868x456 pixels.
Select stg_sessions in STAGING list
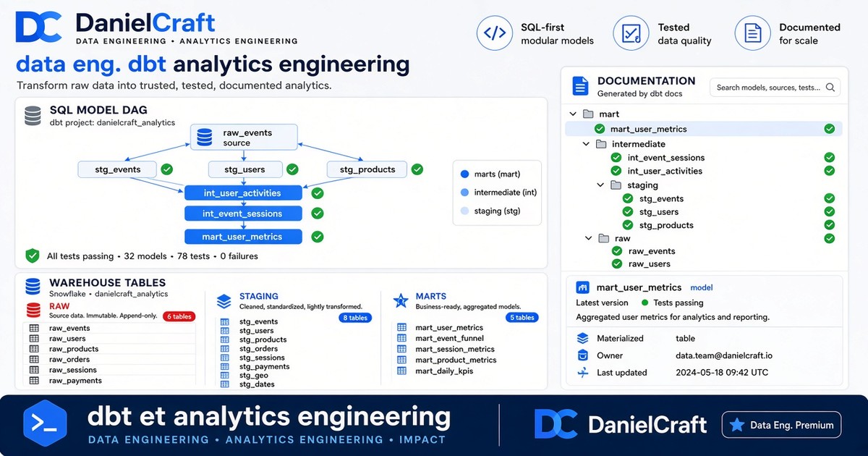(x=262, y=358)
